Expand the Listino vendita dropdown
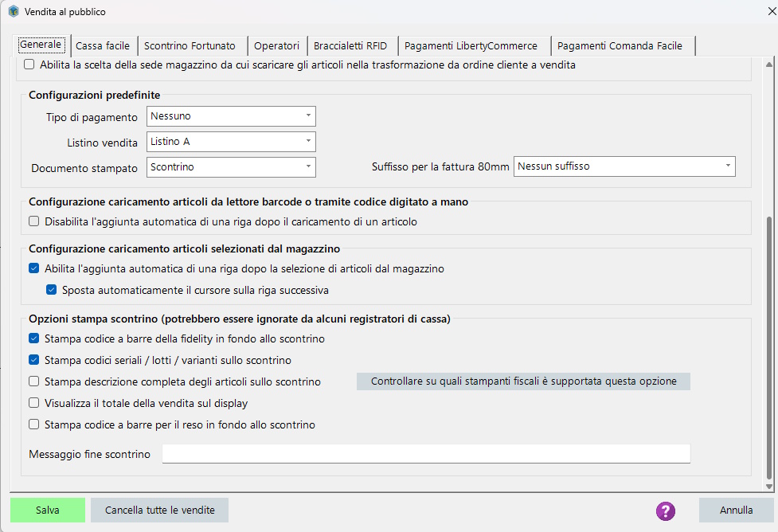The height and width of the screenshot is (532, 778). pos(231,142)
